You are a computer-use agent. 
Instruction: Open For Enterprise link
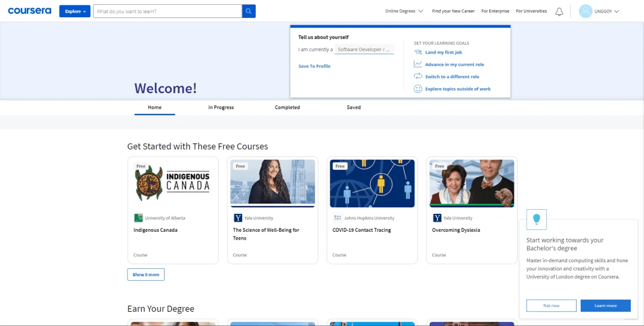(x=496, y=11)
